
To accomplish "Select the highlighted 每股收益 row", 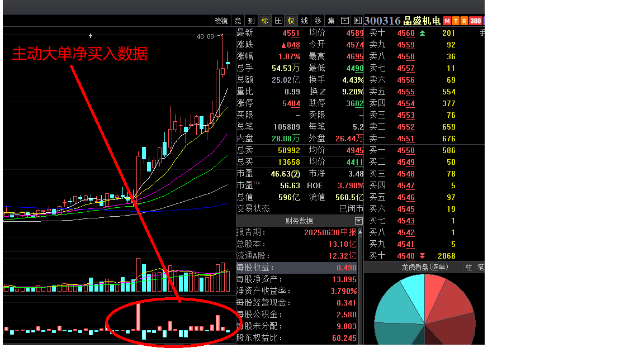I will (x=296, y=268).
